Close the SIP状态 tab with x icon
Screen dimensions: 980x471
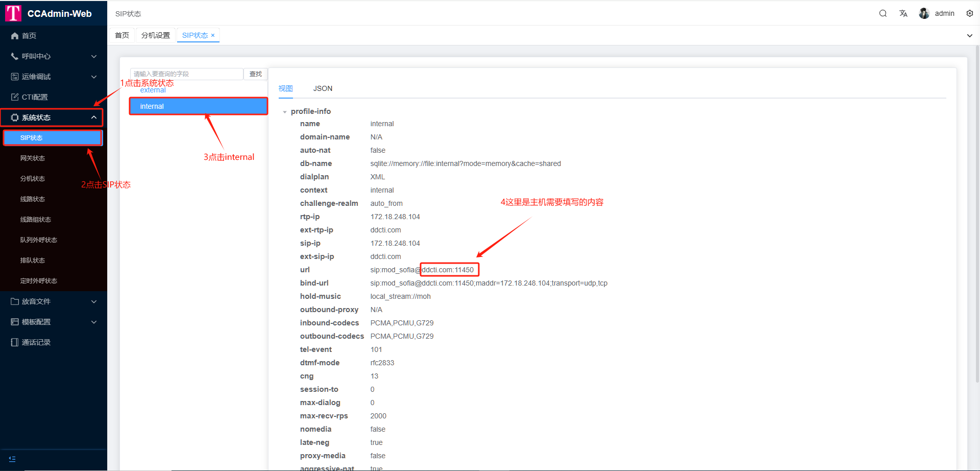tap(213, 35)
